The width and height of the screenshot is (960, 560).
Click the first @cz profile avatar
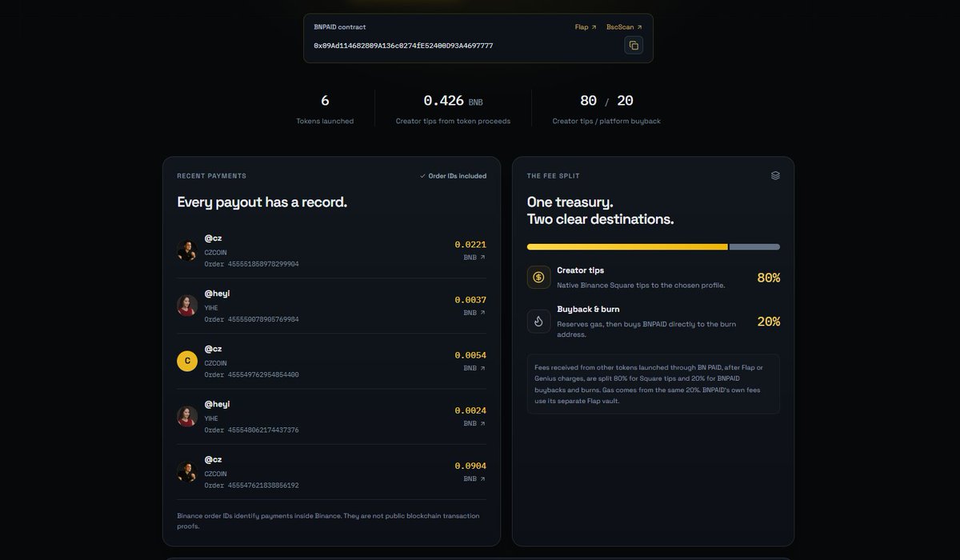[x=187, y=250]
